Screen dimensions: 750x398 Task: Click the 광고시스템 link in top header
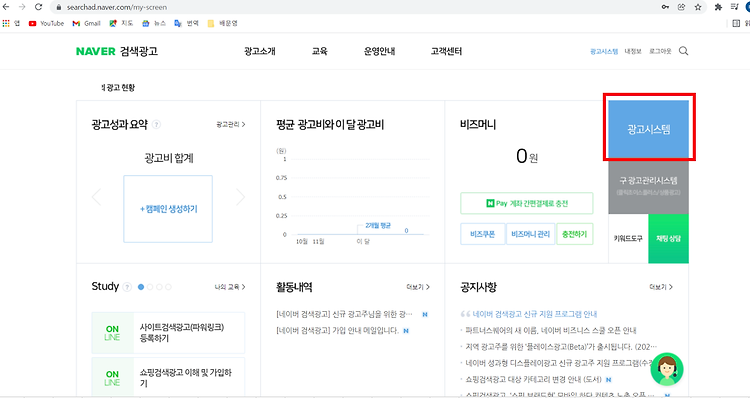[x=604, y=51]
